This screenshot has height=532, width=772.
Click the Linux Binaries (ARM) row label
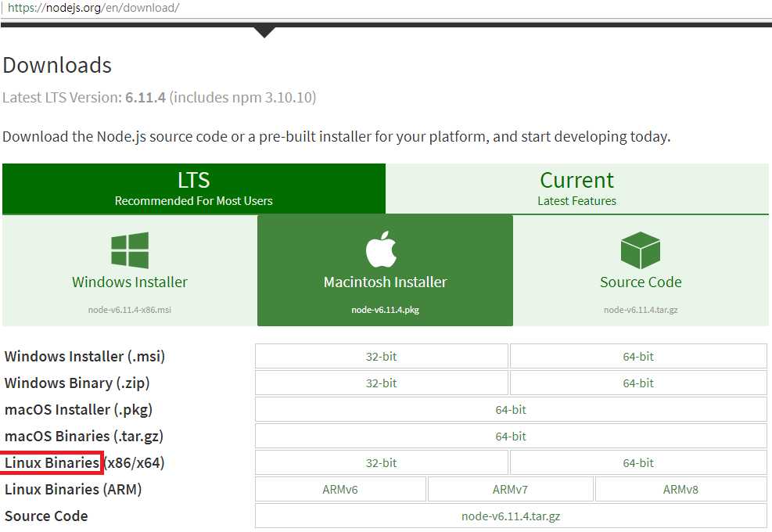(x=73, y=489)
